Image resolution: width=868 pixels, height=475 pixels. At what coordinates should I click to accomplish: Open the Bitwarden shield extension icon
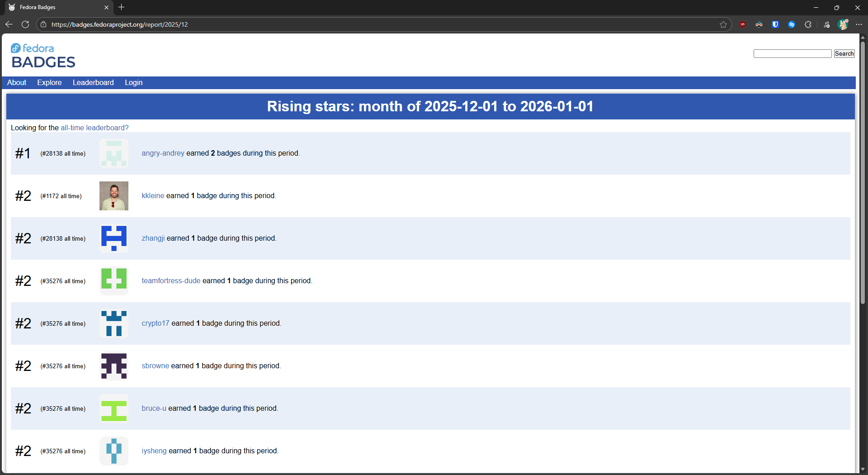tap(775, 24)
